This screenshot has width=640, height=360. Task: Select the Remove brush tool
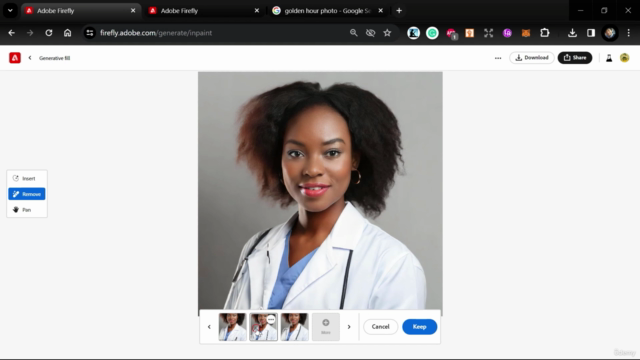(x=27, y=194)
